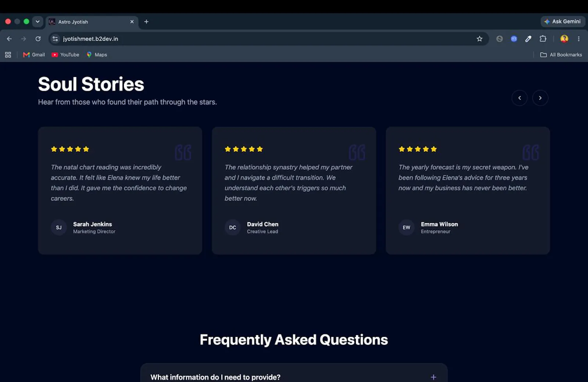Click the 'Soul Stories' heading

click(x=91, y=84)
